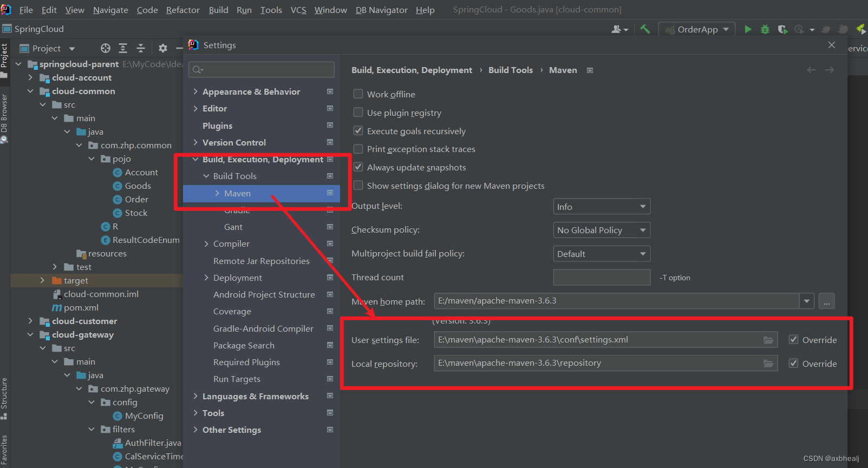Screen dimensions: 868x468
Task: Click the Project tool window side tab
Action: (x=4, y=61)
